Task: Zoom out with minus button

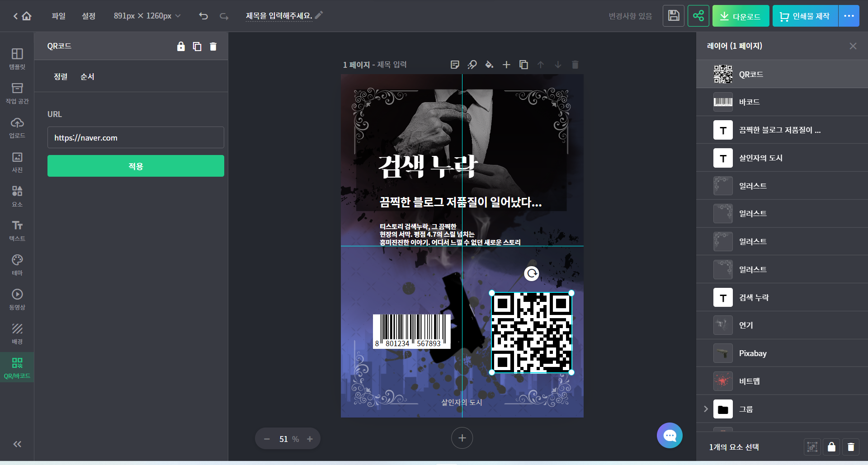Action: coord(267,439)
